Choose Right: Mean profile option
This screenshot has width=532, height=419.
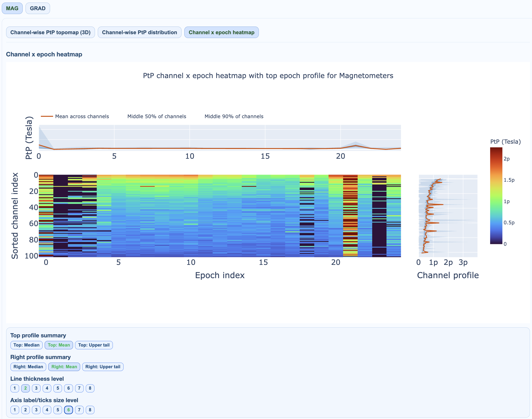pos(64,367)
